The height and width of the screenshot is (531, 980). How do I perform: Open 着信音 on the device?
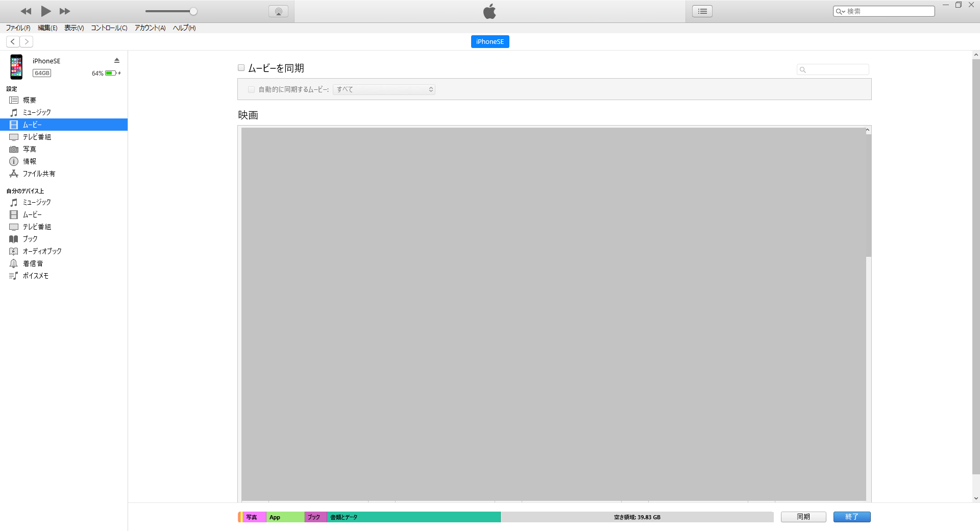64,263
